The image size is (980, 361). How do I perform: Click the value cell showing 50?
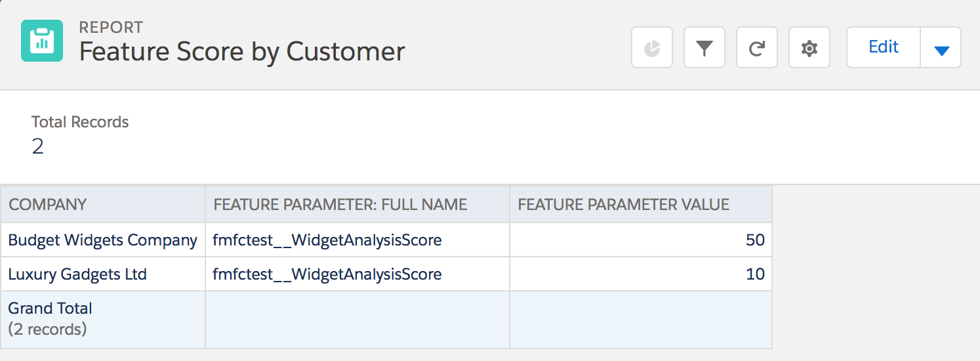click(755, 240)
